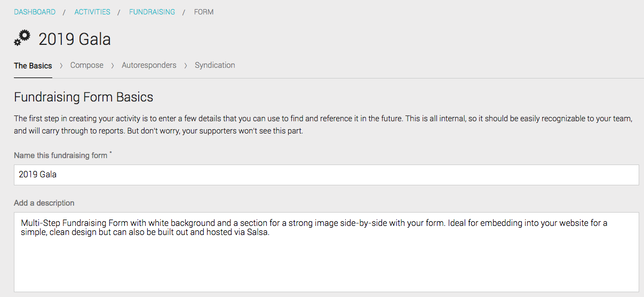The width and height of the screenshot is (644, 297).
Task: Go to the DASHBOARD breadcrumb link
Action: (x=35, y=12)
